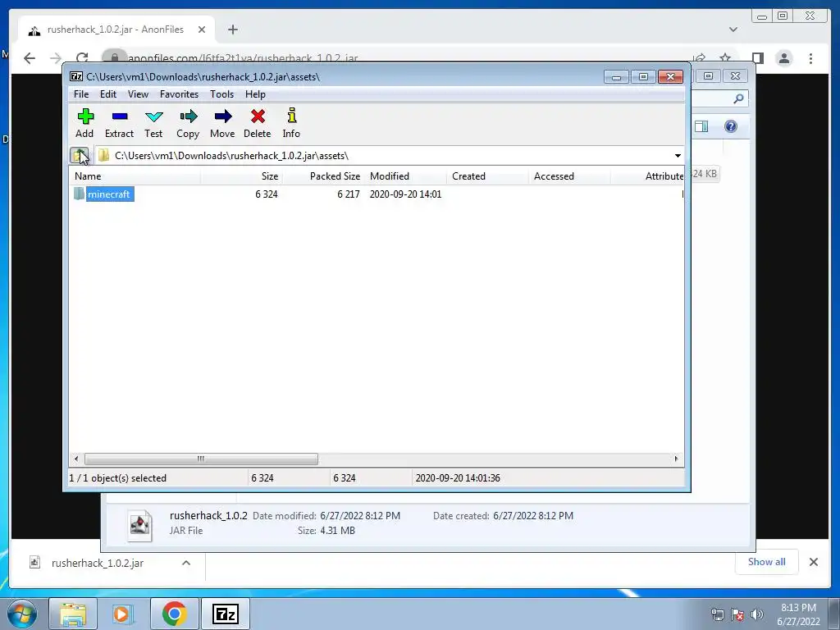Select the rusherhack_1.0.2.jar - AnonFiles tab
The width and height of the screenshot is (840, 630).
[116, 30]
